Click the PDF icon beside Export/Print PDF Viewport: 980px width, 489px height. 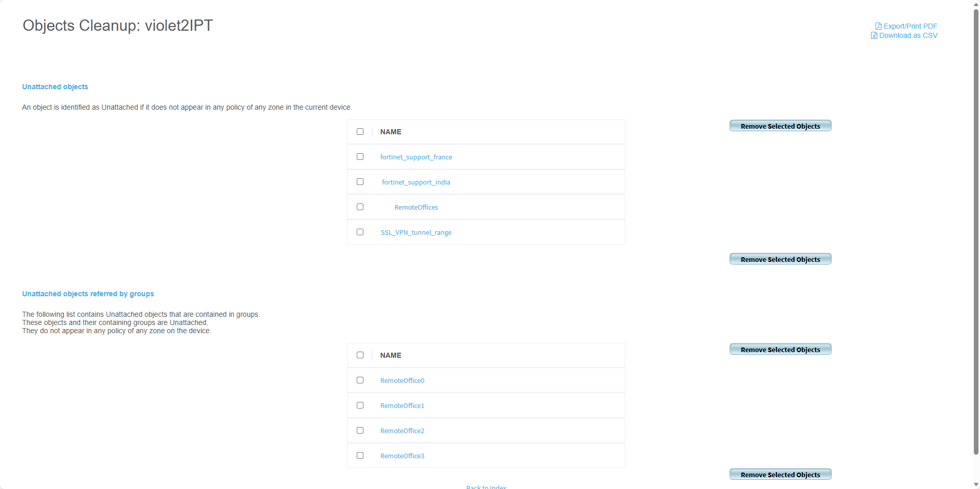[878, 26]
